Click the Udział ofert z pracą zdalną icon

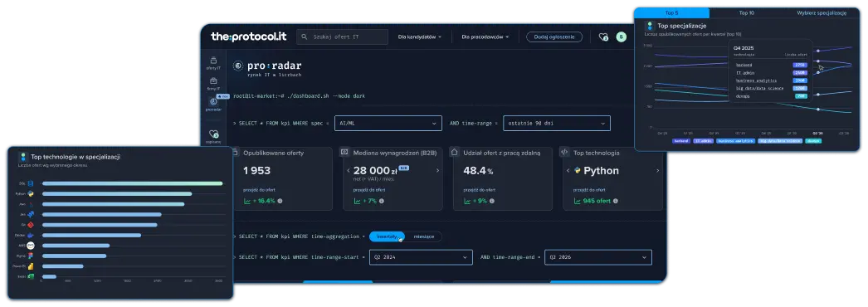tap(454, 152)
